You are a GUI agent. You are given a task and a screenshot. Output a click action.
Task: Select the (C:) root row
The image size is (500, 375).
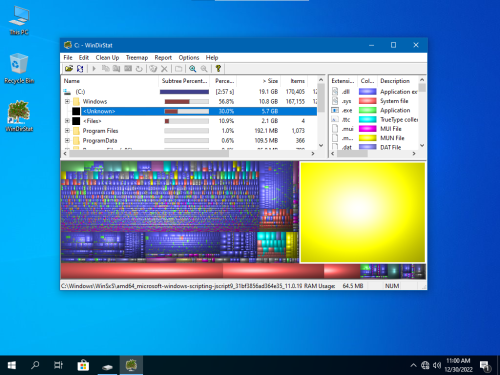(189, 92)
